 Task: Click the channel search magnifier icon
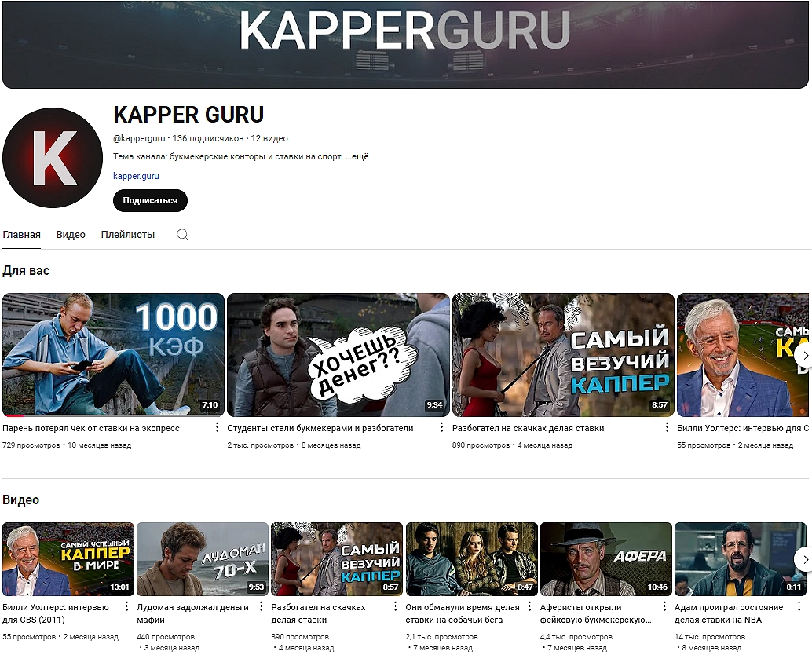[182, 235]
